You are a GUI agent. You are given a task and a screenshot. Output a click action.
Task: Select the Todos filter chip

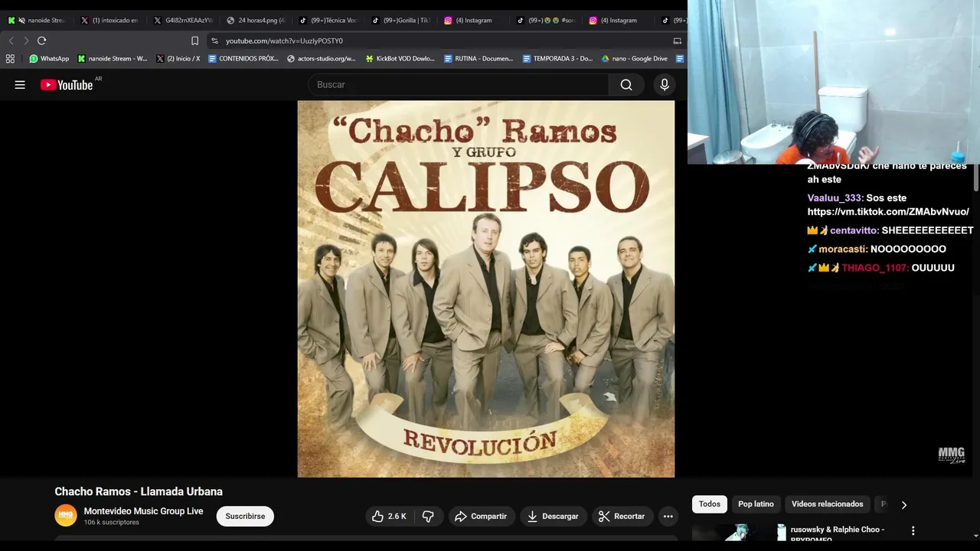tap(710, 504)
